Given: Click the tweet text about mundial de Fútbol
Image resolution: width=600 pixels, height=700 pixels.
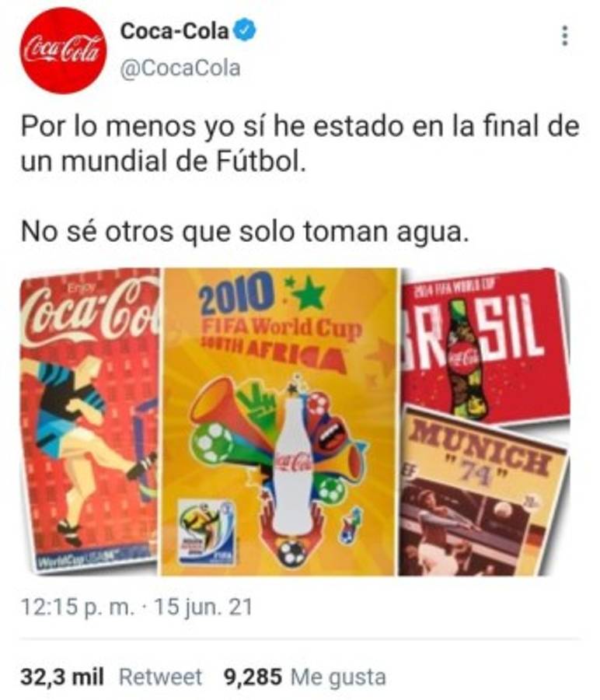Looking at the screenshot, I should [x=300, y=144].
